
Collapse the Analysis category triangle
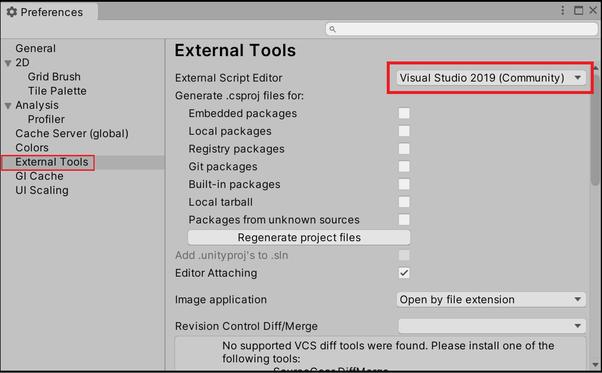8,106
